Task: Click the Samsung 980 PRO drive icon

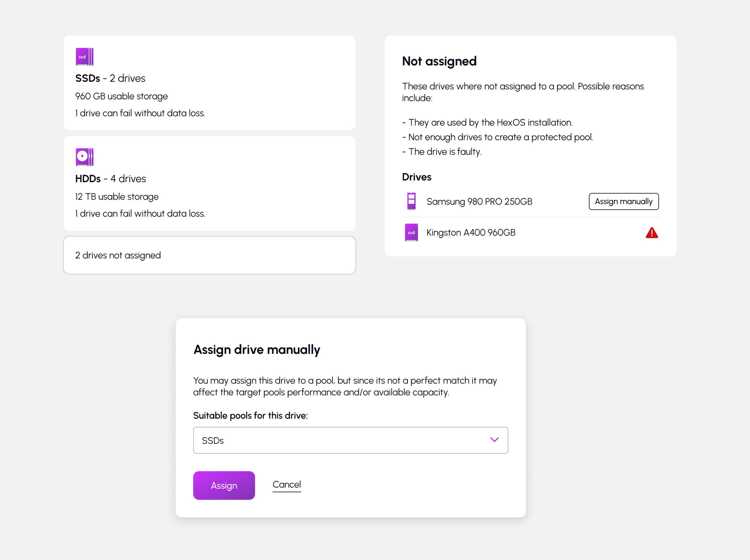Action: 411,201
